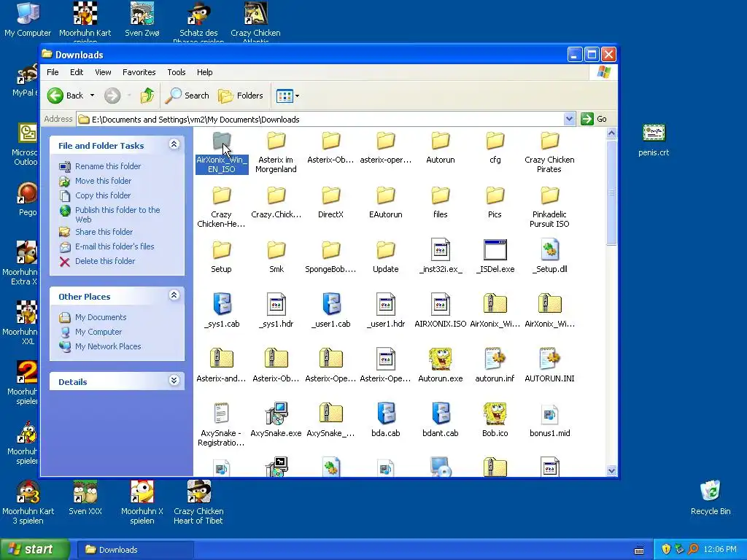Select the _Setup.dll file
The height and width of the screenshot is (560, 747).
[x=549, y=257]
